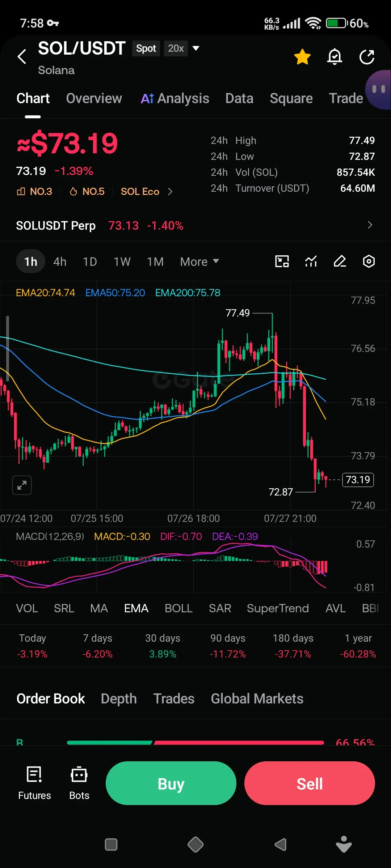Open NO.3 ranking tag
Image resolution: width=391 pixels, height=868 pixels.
coord(35,191)
